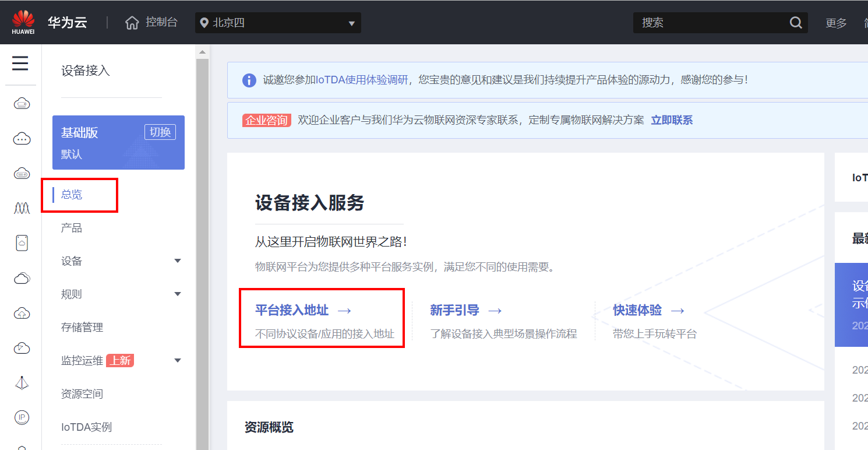Screen dimensions: 868x450
Task: Expand the 规则 menu section
Action: [x=178, y=294]
